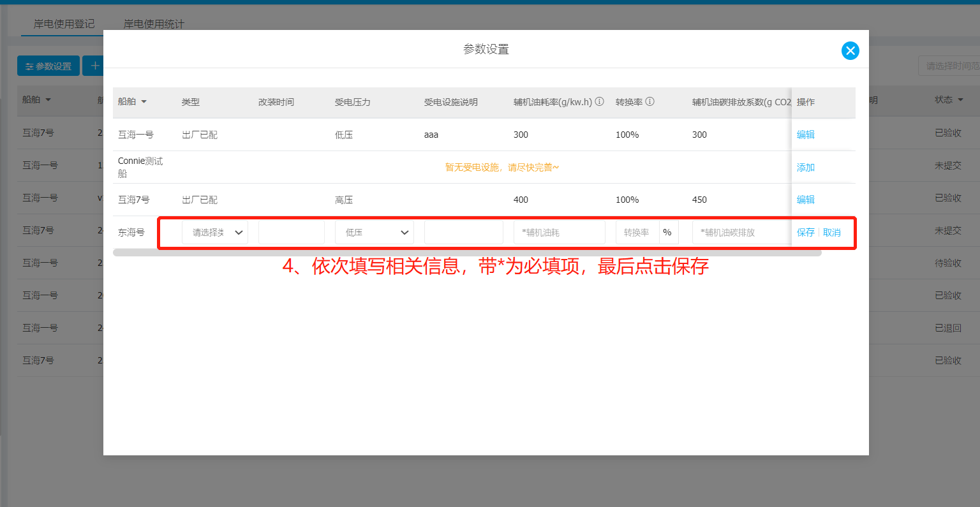
Task: Add parameters for Connie测试船
Action: tap(806, 167)
